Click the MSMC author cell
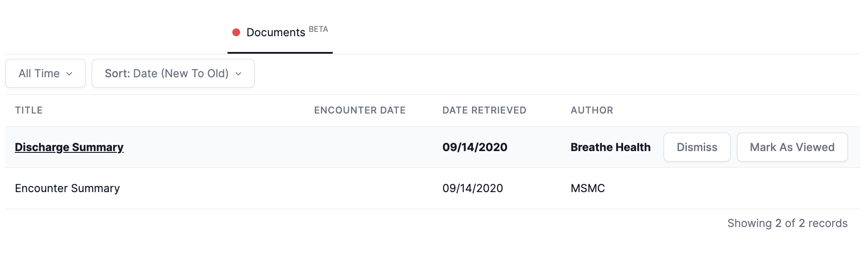Image resolution: width=868 pixels, height=255 pixels. [x=588, y=188]
